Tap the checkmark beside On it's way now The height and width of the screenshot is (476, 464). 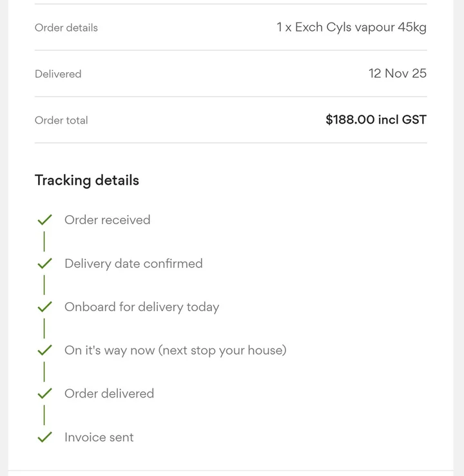pyautogui.click(x=44, y=350)
